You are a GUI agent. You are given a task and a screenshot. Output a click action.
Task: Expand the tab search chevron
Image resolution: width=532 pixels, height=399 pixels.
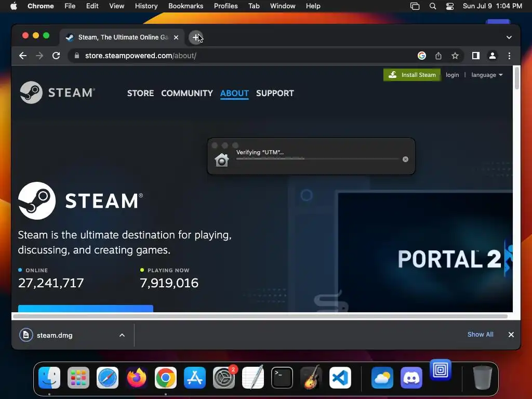click(x=509, y=37)
